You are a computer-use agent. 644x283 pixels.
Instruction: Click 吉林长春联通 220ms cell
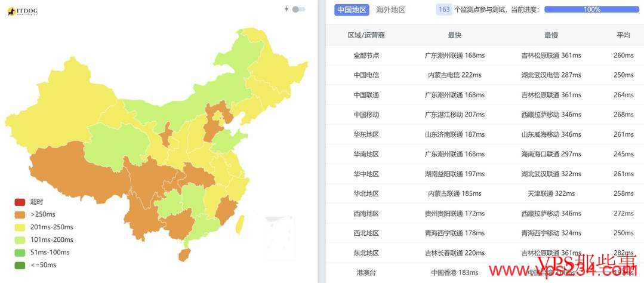pyautogui.click(x=455, y=253)
